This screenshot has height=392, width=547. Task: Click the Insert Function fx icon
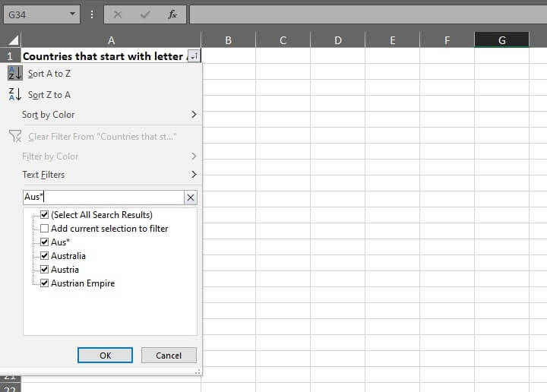point(172,14)
